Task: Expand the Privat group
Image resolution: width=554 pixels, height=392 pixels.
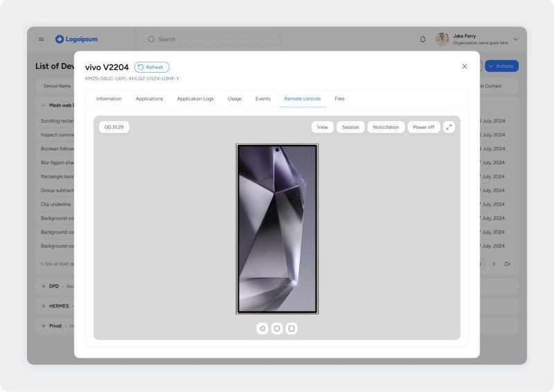Action: pyautogui.click(x=44, y=326)
